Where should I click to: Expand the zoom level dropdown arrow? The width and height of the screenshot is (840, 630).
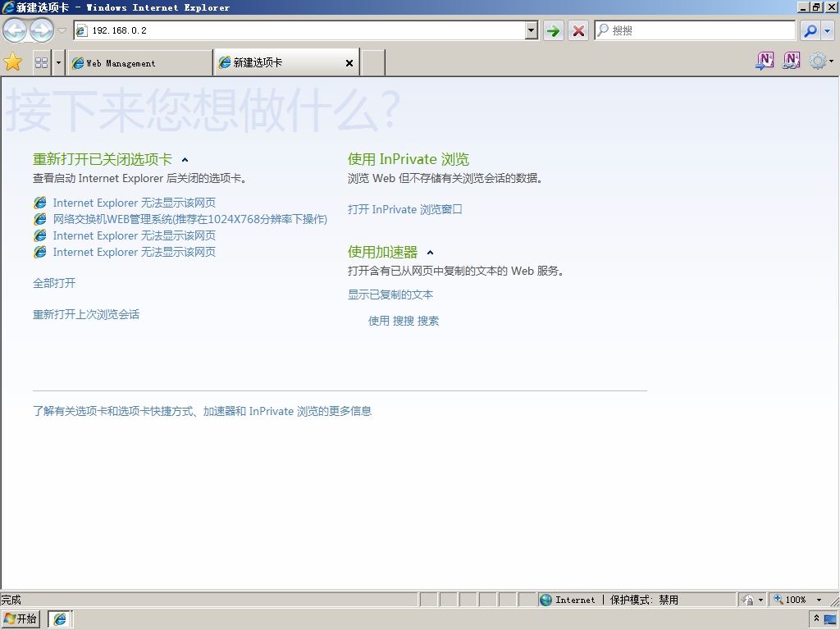pos(819,600)
